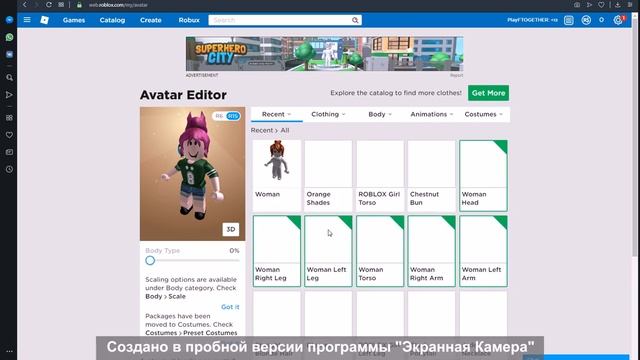
Task: Toggle the equipped Woman Left Leg item
Action: tap(328, 251)
